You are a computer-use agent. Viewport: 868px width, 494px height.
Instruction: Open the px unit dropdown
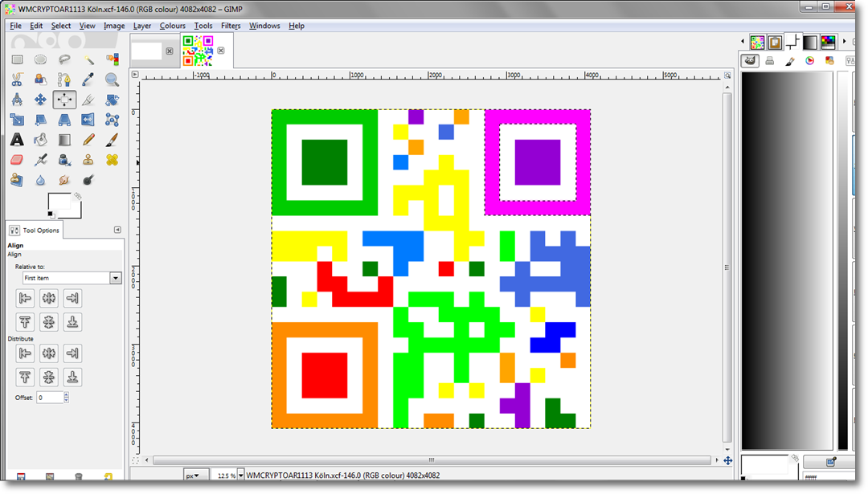pyautogui.click(x=196, y=476)
